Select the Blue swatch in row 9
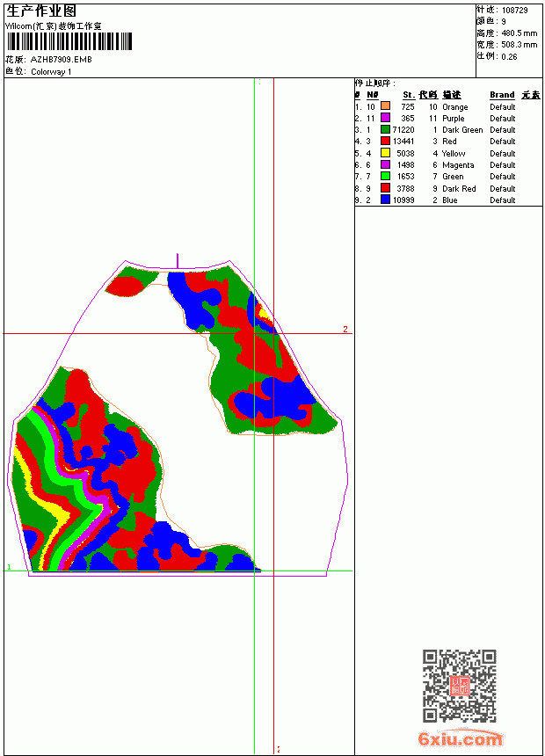The width and height of the screenshot is (545, 756). pos(385,200)
